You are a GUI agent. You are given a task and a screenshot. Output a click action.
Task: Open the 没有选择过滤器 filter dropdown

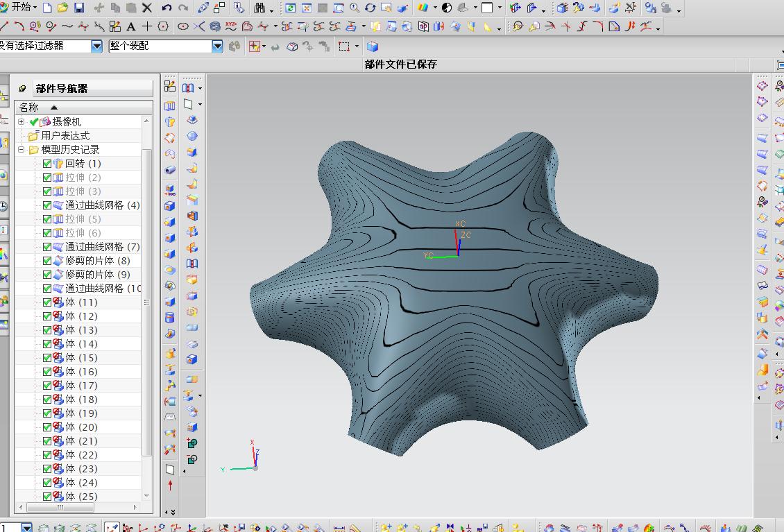[x=96, y=46]
